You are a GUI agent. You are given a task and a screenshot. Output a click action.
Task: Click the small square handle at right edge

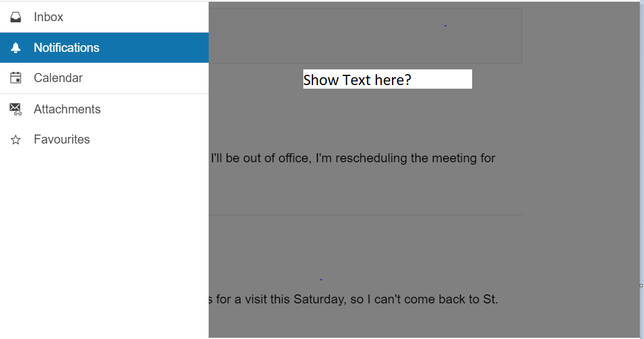641,285
